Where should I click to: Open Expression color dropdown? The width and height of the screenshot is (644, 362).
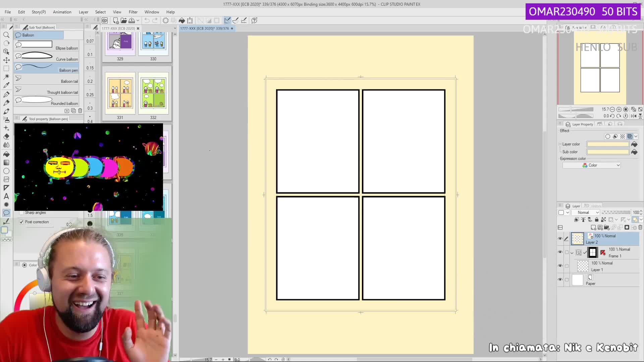pyautogui.click(x=592, y=165)
